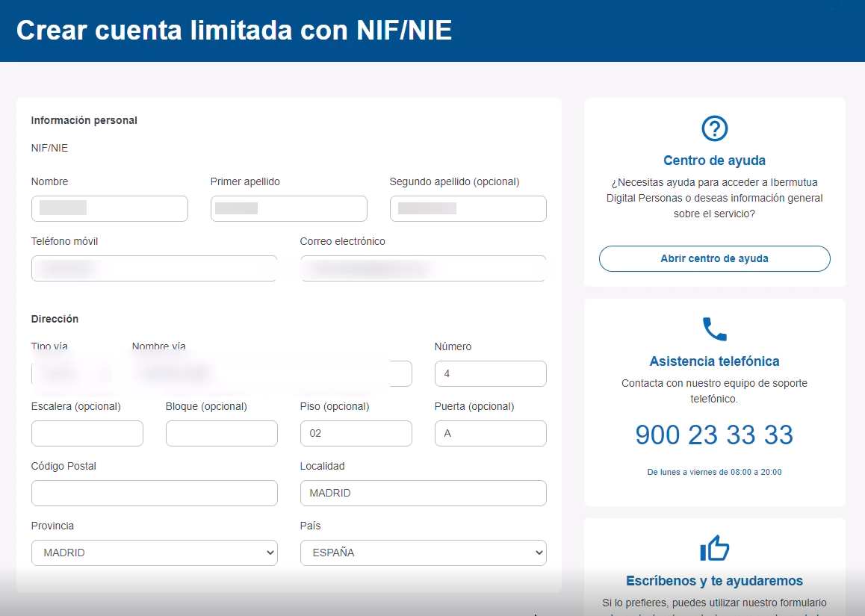Click the Nombre vía input field
The height and width of the screenshot is (616, 865).
click(x=272, y=374)
